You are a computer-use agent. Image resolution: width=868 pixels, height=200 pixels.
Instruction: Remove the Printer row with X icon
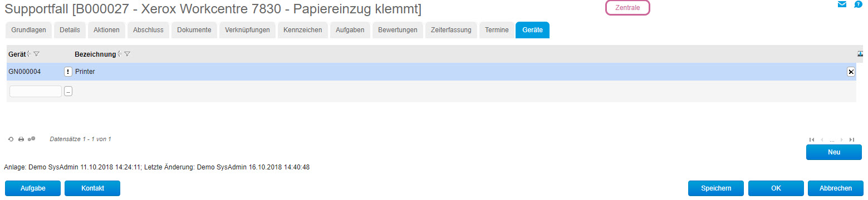(851, 72)
